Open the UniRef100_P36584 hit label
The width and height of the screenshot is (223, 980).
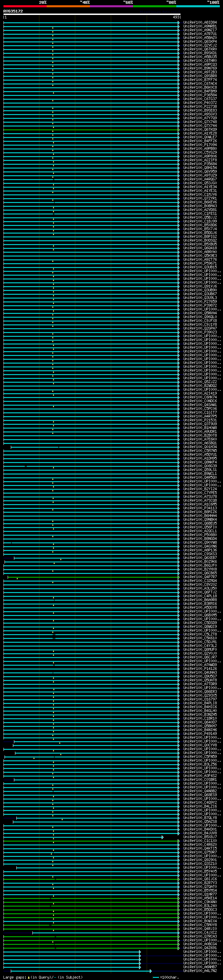coord(200,95)
